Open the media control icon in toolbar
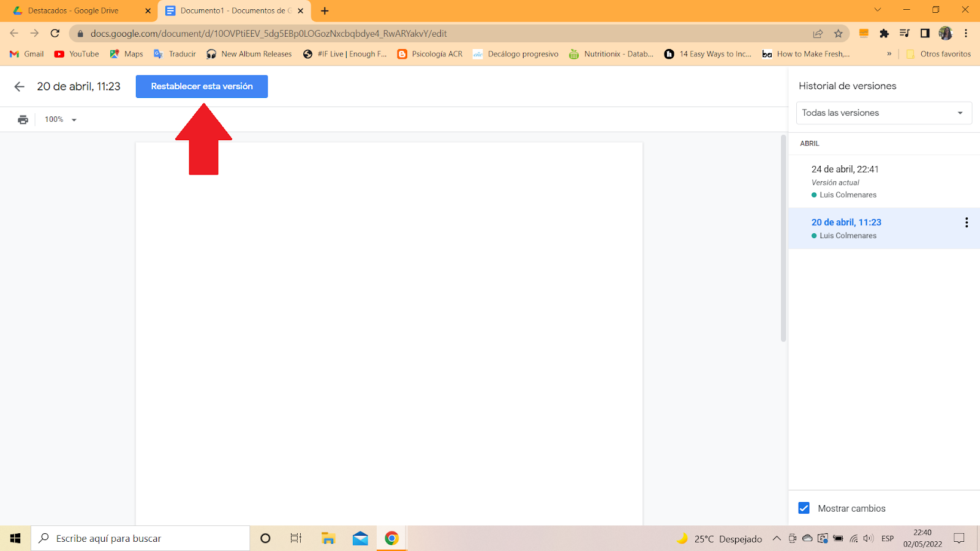The width and height of the screenshot is (980, 551). [905, 33]
